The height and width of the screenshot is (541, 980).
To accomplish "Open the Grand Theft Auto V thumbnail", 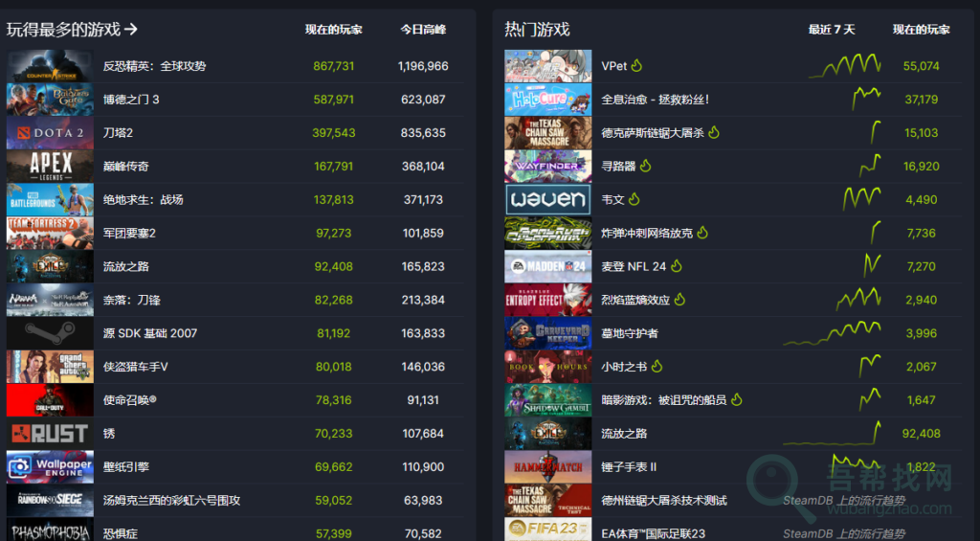I will coord(50,367).
